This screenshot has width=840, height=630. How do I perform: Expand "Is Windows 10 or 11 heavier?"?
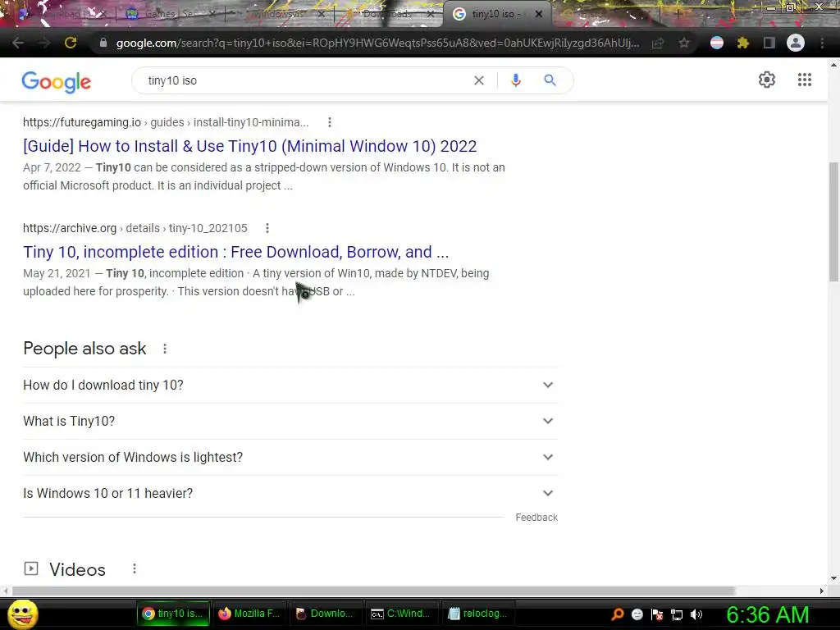pos(290,493)
